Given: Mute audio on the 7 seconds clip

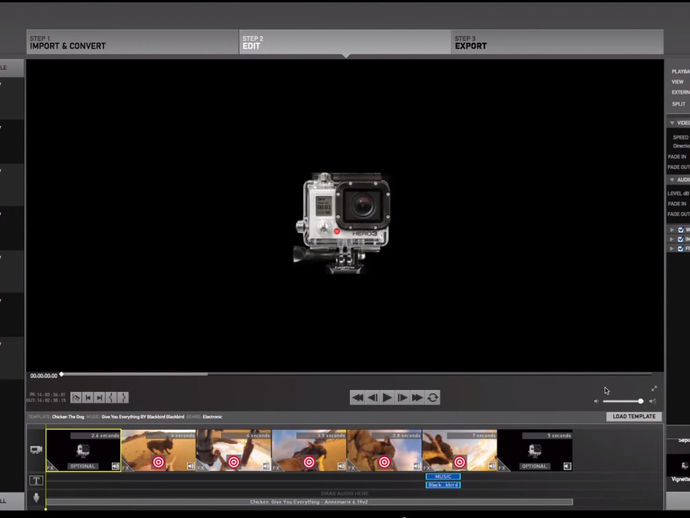Looking at the screenshot, I should point(492,466).
